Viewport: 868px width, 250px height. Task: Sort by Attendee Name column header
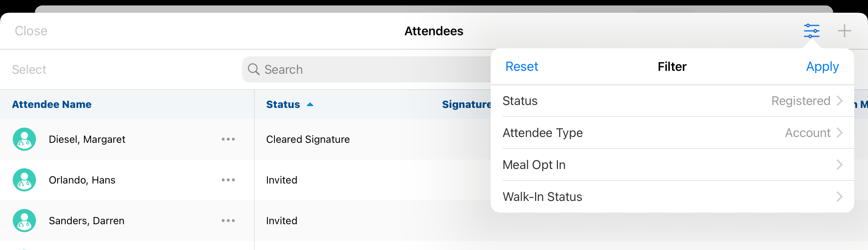[52, 105]
